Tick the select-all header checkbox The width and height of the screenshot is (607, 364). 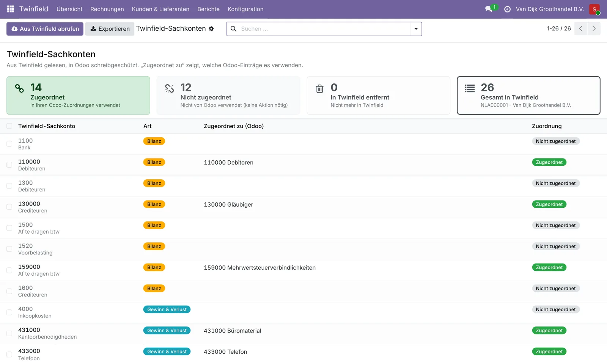(x=9, y=126)
